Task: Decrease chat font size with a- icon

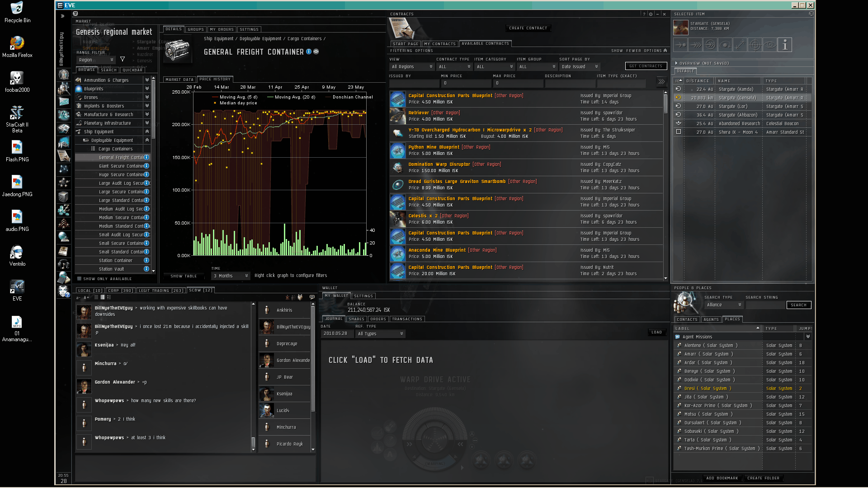Action: 78,297
